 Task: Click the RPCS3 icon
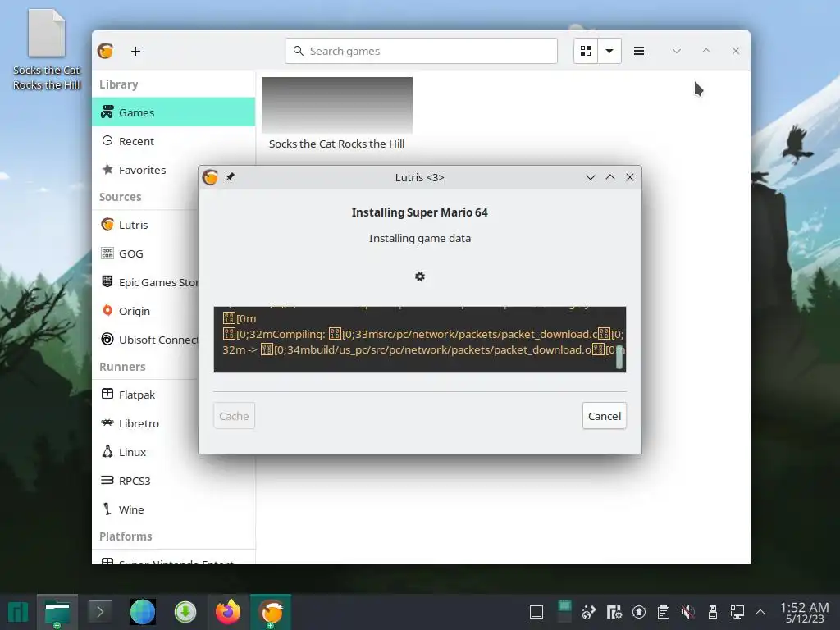(x=107, y=480)
